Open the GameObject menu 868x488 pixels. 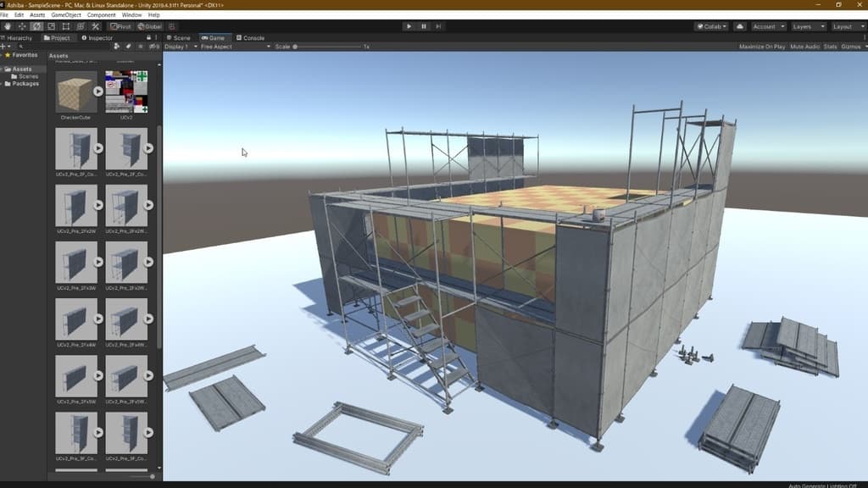pyautogui.click(x=64, y=14)
